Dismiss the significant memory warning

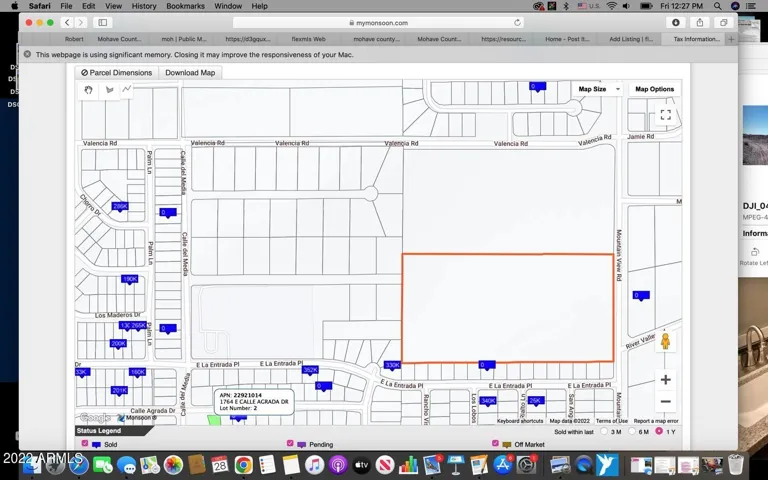click(27, 54)
